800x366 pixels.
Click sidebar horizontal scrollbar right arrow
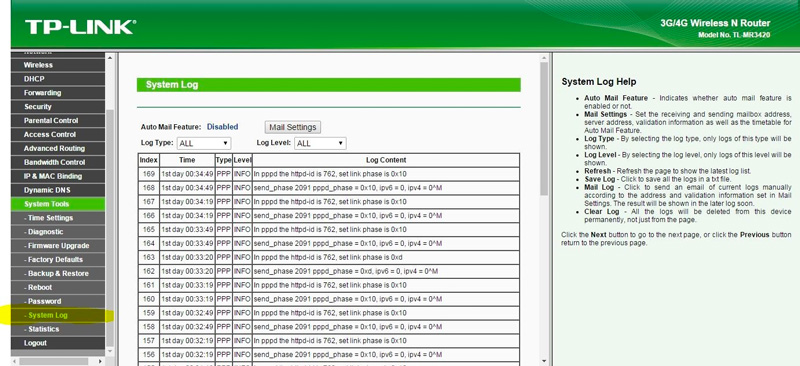[100, 361]
